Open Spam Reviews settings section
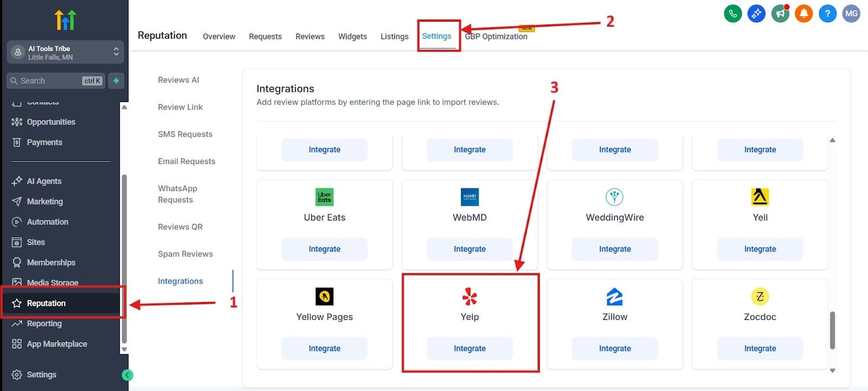 [185, 254]
